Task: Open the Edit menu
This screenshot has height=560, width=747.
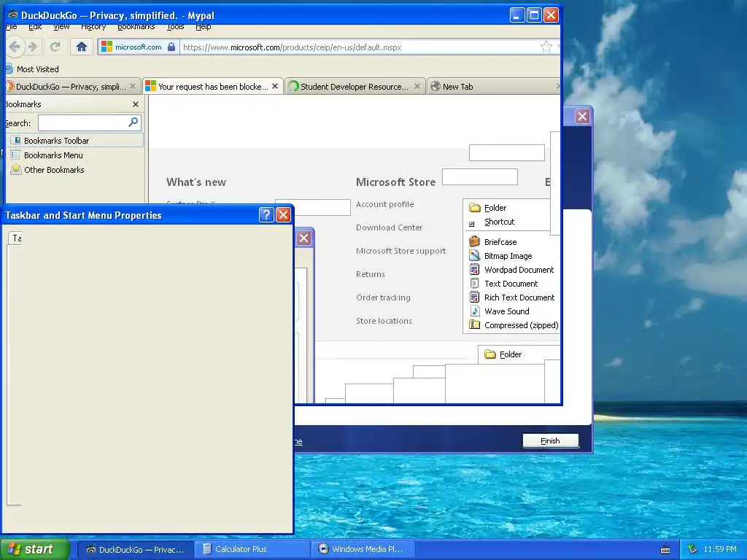Action: click(35, 27)
